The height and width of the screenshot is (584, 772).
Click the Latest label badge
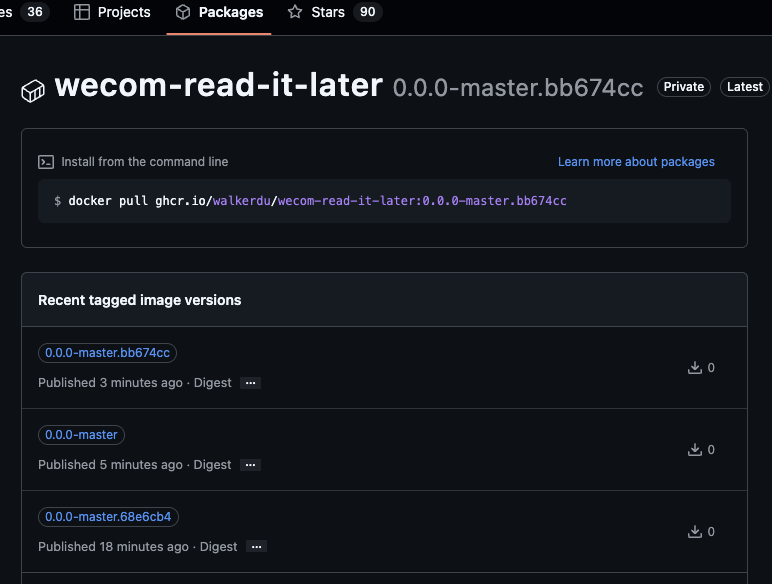(x=745, y=87)
